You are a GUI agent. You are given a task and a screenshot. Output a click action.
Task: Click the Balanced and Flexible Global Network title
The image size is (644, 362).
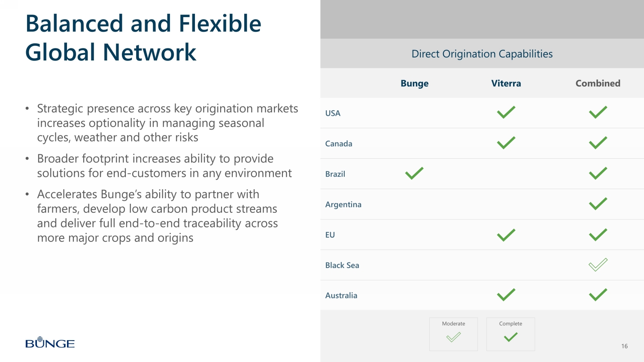tap(143, 38)
